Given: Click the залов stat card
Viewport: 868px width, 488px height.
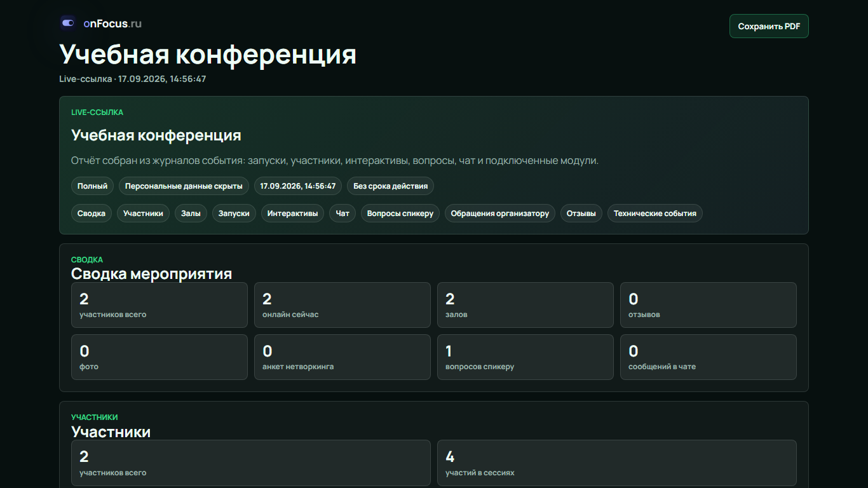Looking at the screenshot, I should coord(526,305).
